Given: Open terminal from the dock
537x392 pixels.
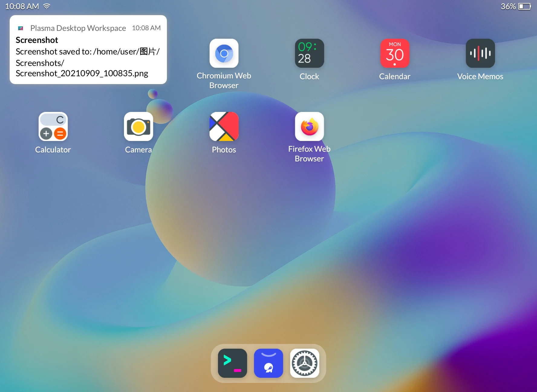Looking at the screenshot, I should click(233, 363).
